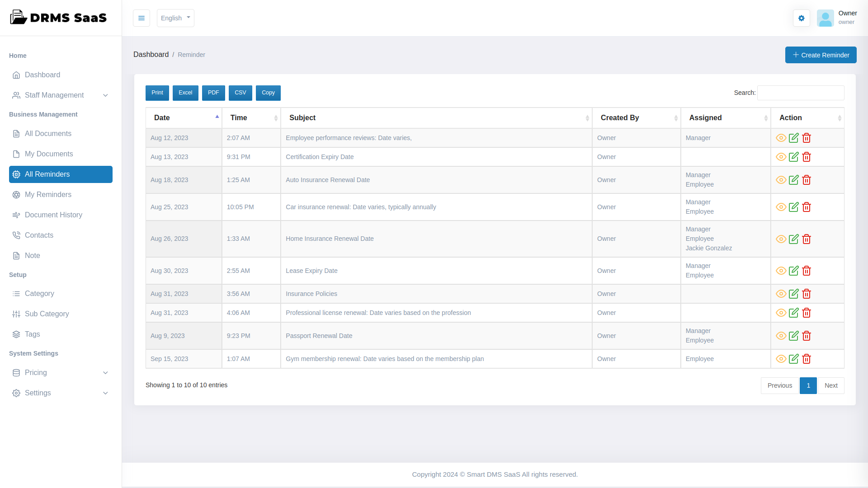Open My Reminders in sidebar

tap(48, 195)
